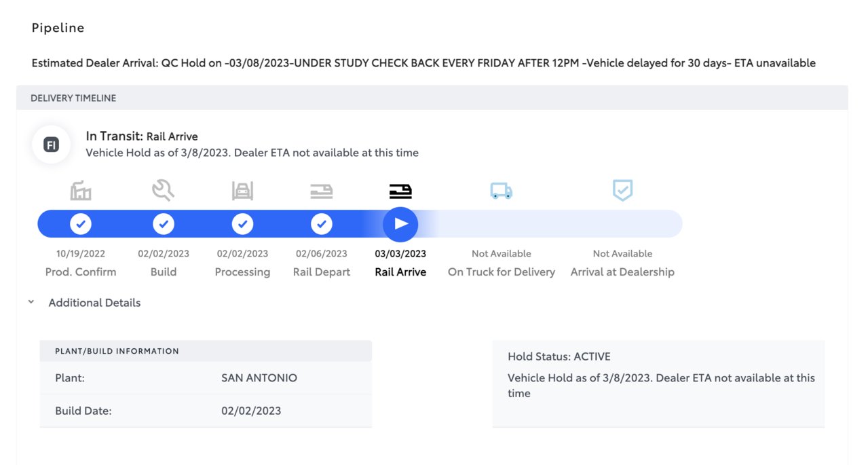Click the DELIVERY TIMELINE section header
Viewport: 868px width, 465px height.
(432, 98)
